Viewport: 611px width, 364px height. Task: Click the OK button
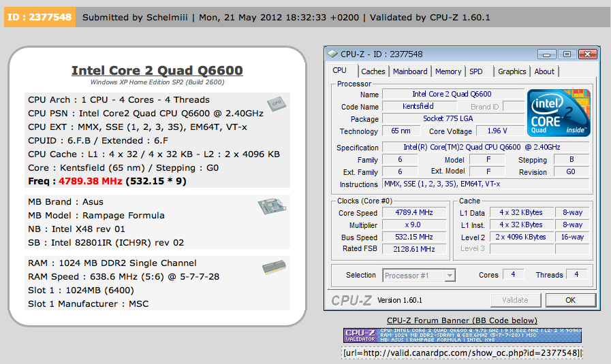click(571, 300)
